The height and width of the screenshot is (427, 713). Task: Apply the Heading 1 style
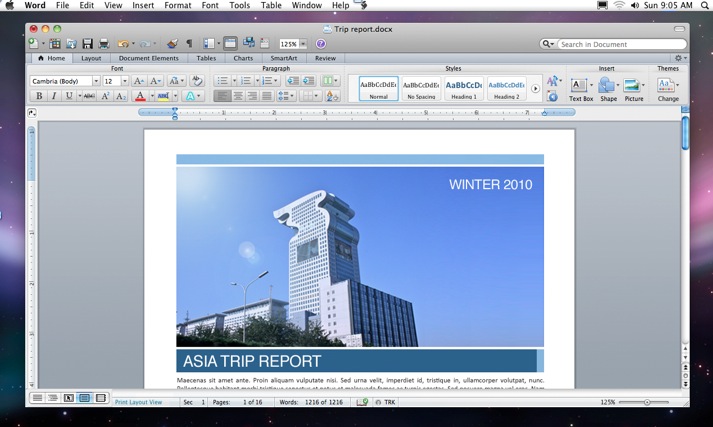(463, 89)
